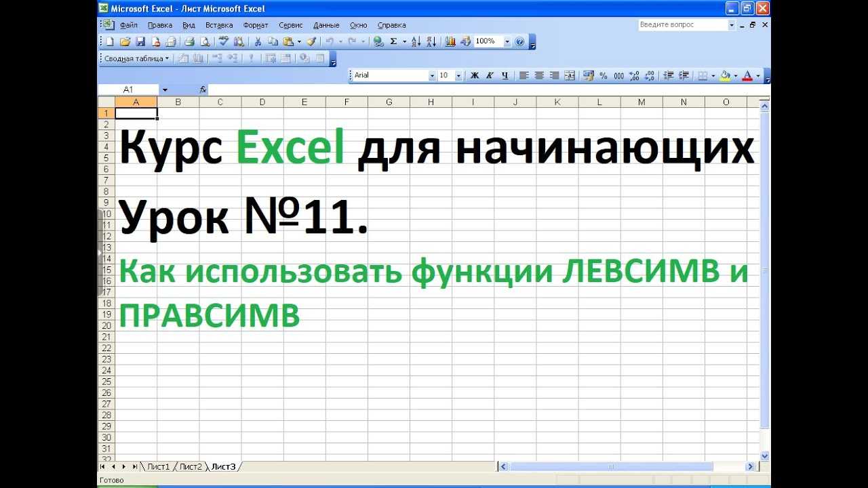Sort descending Я-А
The image size is (868, 488).
click(x=431, y=41)
